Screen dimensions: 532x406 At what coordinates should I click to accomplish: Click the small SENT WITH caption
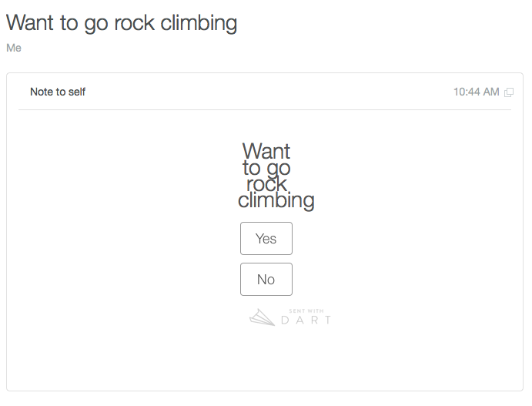coord(306,310)
